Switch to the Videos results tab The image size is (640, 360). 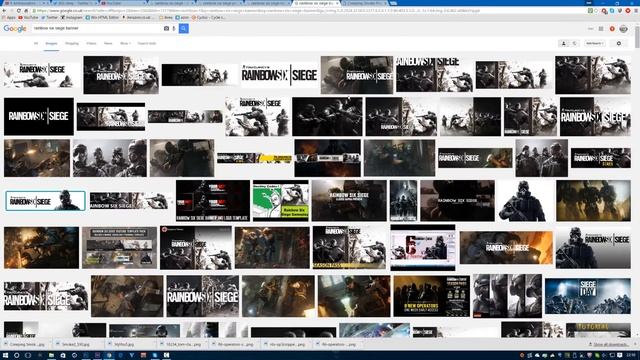(91, 43)
